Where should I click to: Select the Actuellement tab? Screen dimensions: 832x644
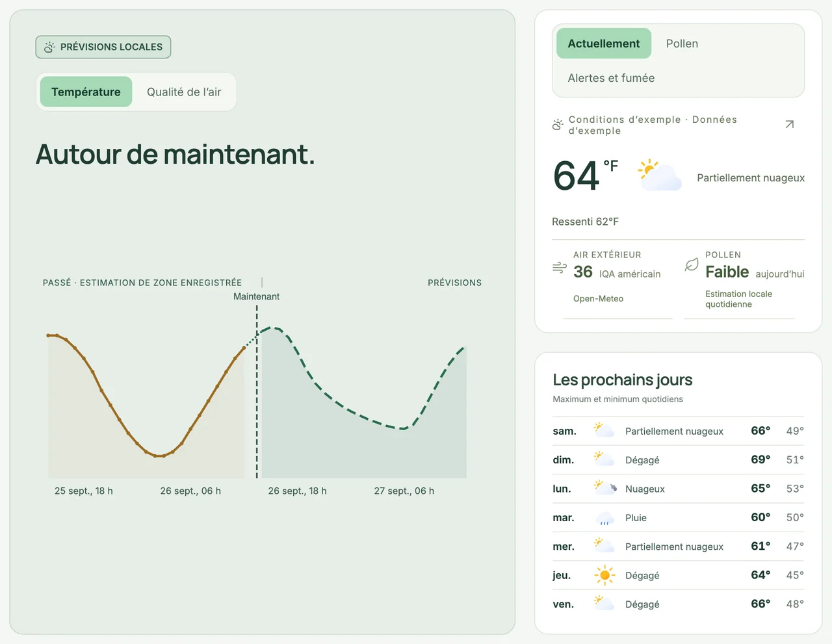(x=604, y=44)
